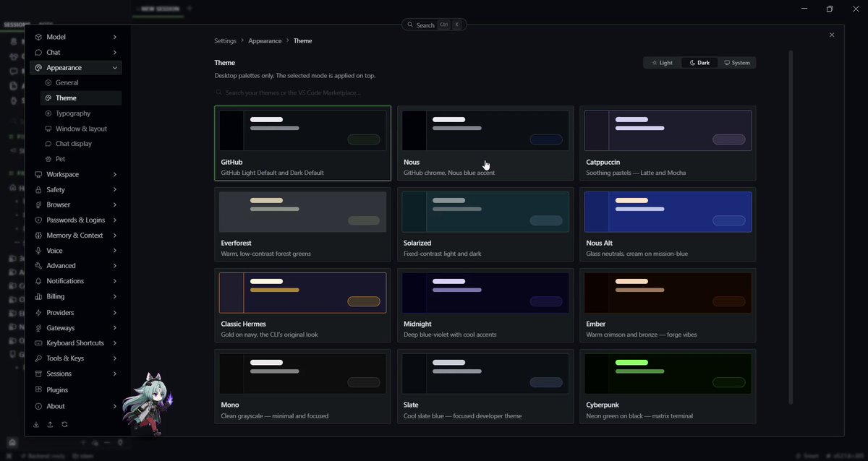Expand the Billing section chevron
This screenshot has width=868, height=461.
[115, 296]
